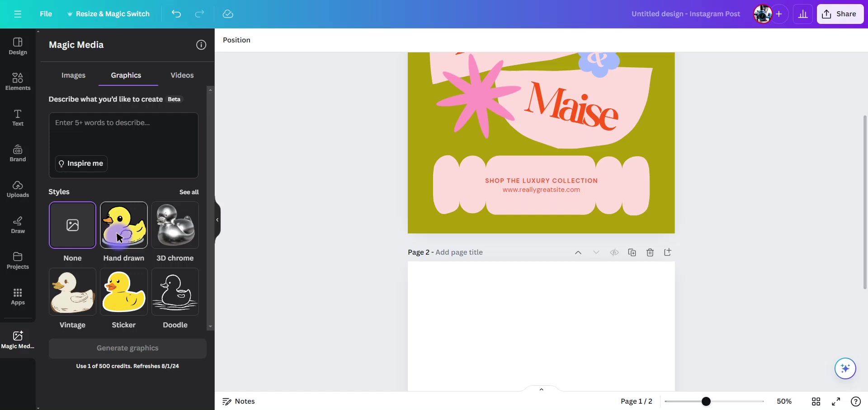Click the Inspire me button
Viewport: 868px width, 410px height.
[x=81, y=163]
